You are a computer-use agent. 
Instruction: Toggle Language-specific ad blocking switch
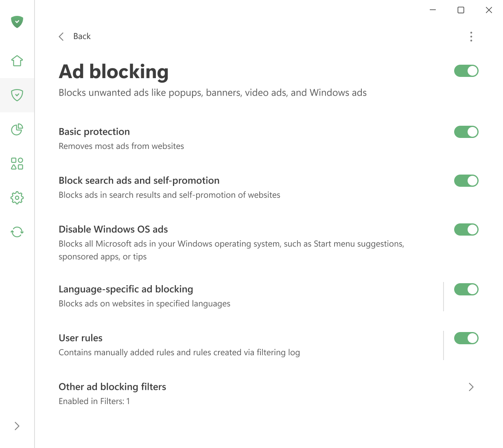[x=466, y=289]
